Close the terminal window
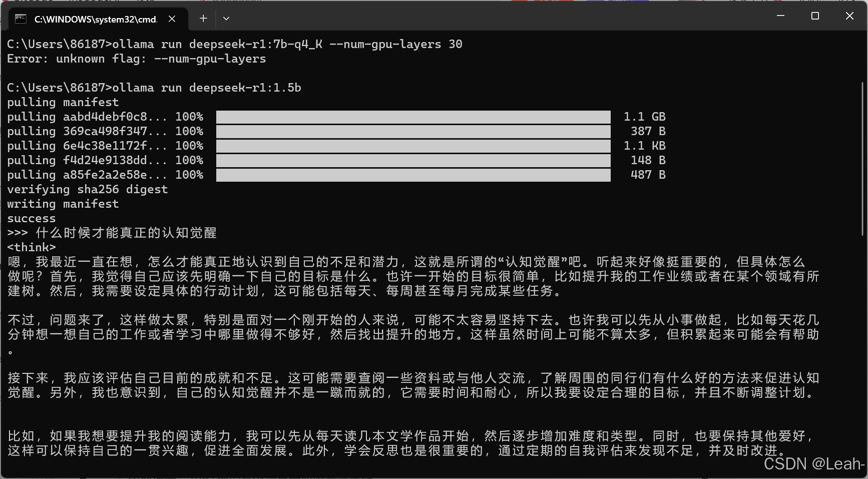This screenshot has width=868, height=479. pyautogui.click(x=849, y=16)
